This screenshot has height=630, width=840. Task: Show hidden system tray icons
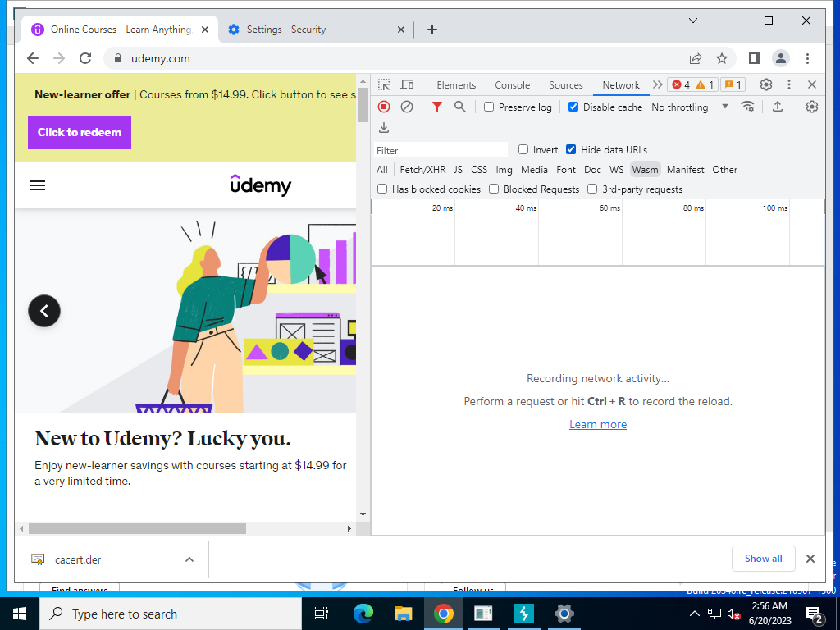pyautogui.click(x=694, y=614)
